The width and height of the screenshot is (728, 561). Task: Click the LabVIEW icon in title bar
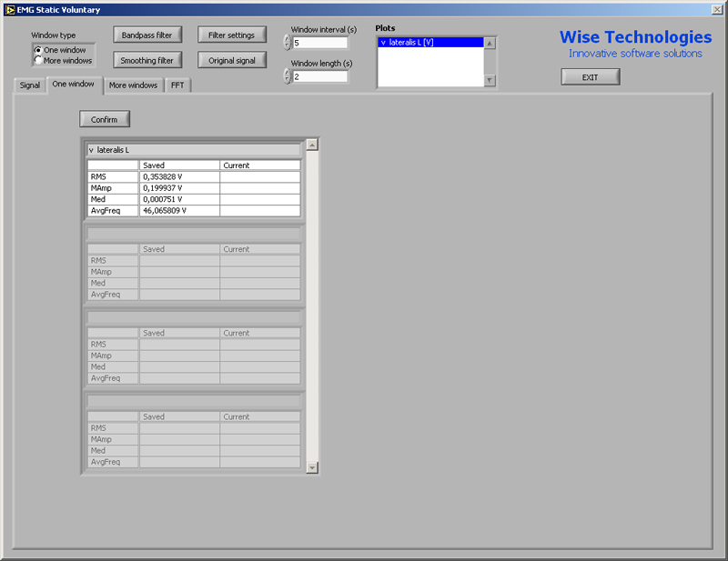pos(10,10)
